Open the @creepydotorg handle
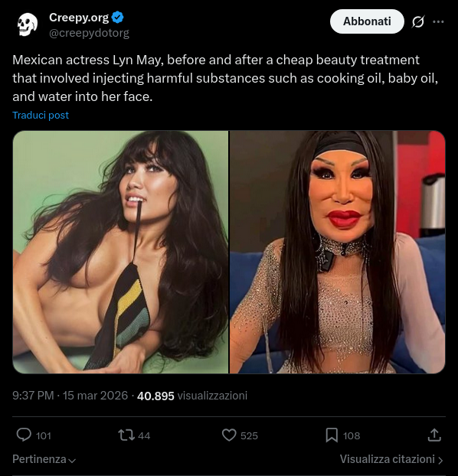458x476 pixels. click(x=89, y=33)
